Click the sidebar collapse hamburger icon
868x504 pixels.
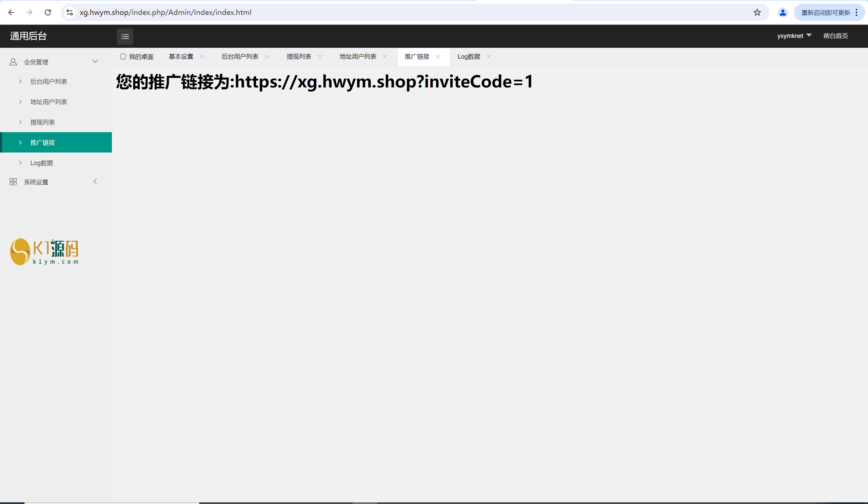125,37
